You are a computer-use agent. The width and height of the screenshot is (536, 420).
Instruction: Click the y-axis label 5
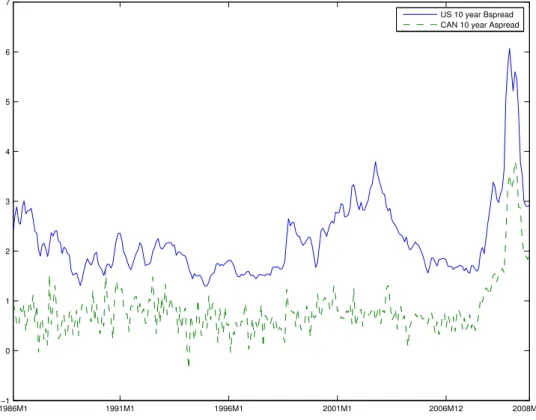[7, 102]
